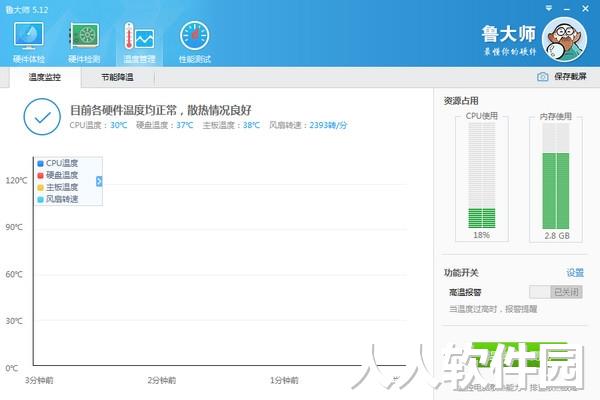Click the CPU使用 usage bar meter
This screenshot has height=400, width=600.
pyautogui.click(x=482, y=175)
